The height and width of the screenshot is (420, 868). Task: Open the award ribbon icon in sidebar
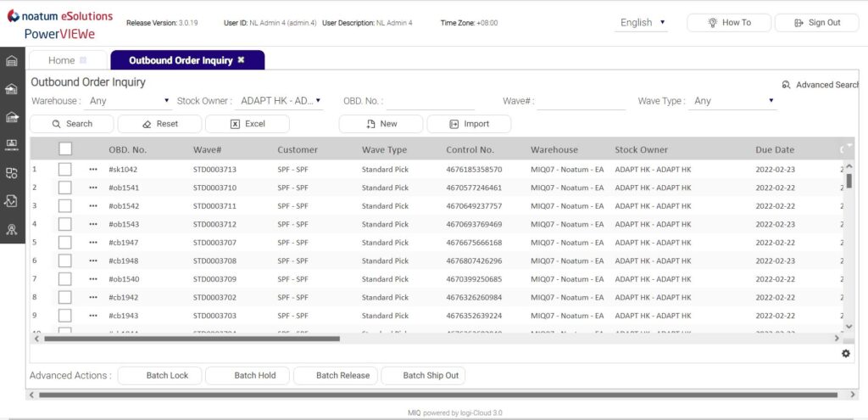click(12, 229)
